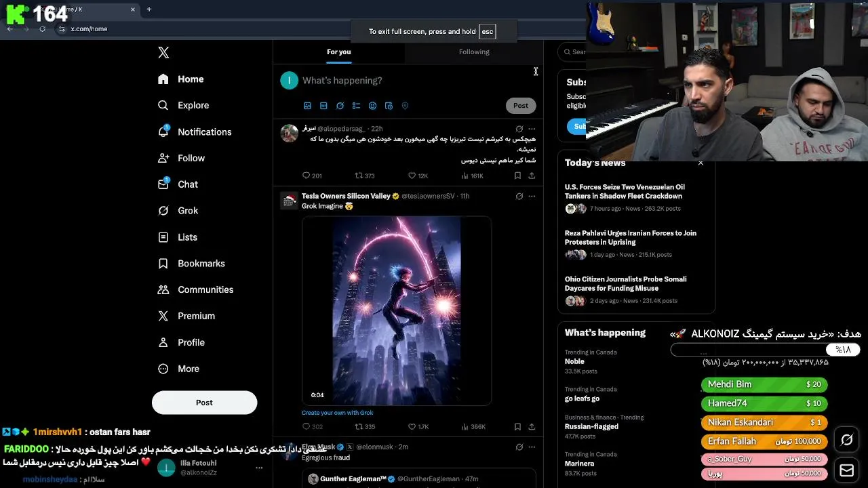The width and height of the screenshot is (868, 488).
Task: View analytics showing 366K views
Action: click(x=473, y=427)
